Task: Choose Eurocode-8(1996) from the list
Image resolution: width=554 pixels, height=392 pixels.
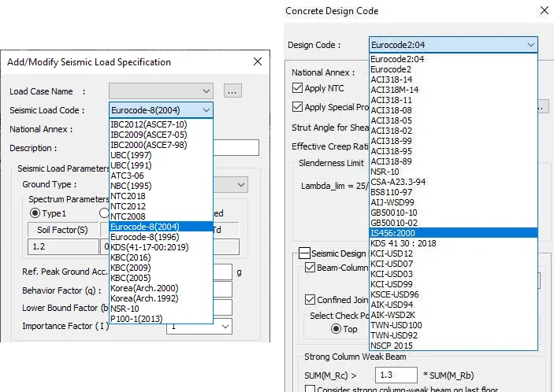Action: 161,237
